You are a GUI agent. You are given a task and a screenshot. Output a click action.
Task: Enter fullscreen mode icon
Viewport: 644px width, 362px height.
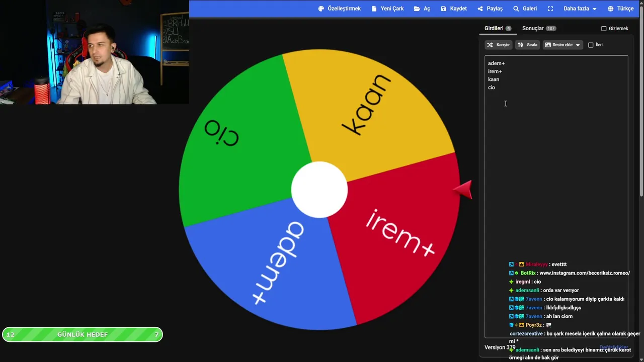click(550, 9)
